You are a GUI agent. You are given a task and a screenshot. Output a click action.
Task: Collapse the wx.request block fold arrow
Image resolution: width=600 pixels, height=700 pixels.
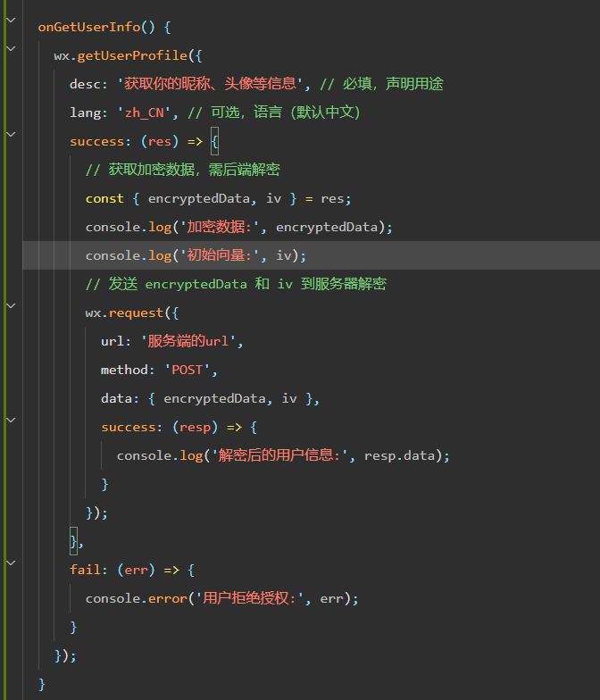pos(11,305)
